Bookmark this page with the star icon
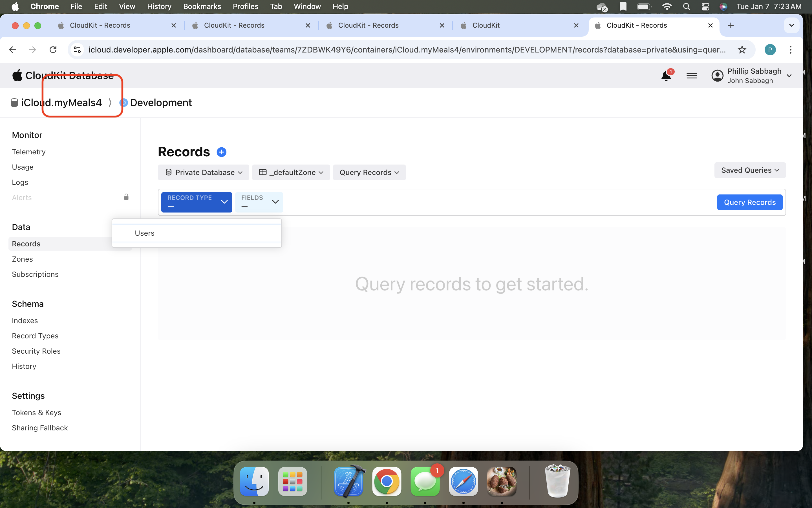 (742, 50)
